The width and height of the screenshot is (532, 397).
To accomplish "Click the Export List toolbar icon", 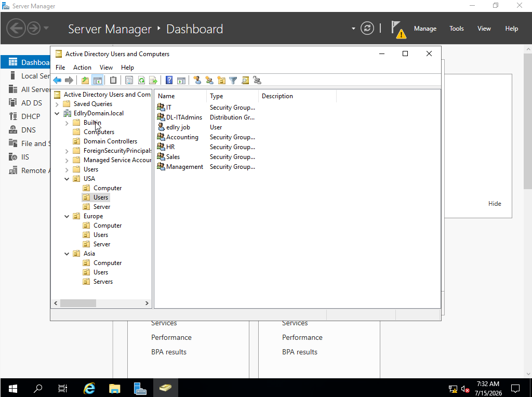I will [153, 81].
